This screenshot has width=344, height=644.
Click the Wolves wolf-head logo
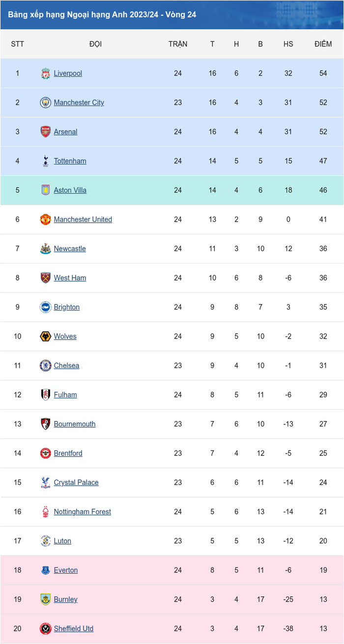(x=46, y=336)
